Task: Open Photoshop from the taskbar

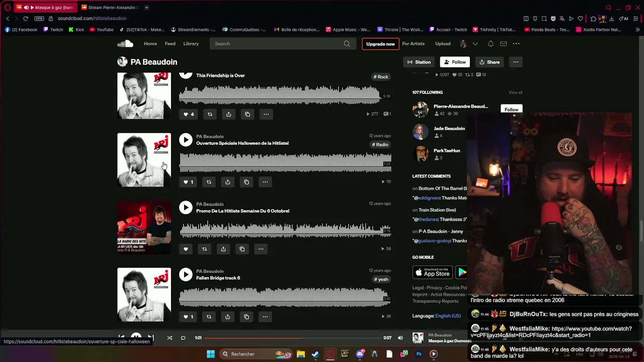Action: 419,354
